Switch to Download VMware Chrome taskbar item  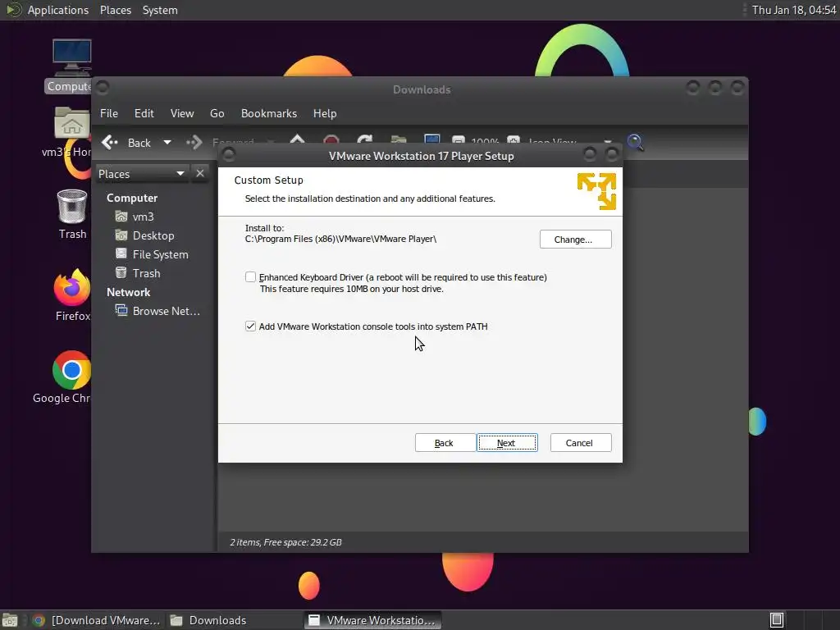[97, 620]
